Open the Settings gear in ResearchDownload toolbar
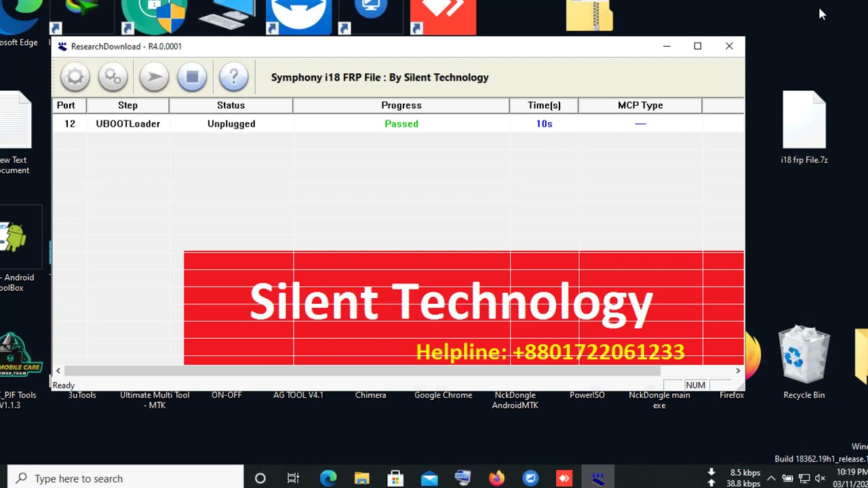This screenshot has height=488, width=868. (75, 77)
